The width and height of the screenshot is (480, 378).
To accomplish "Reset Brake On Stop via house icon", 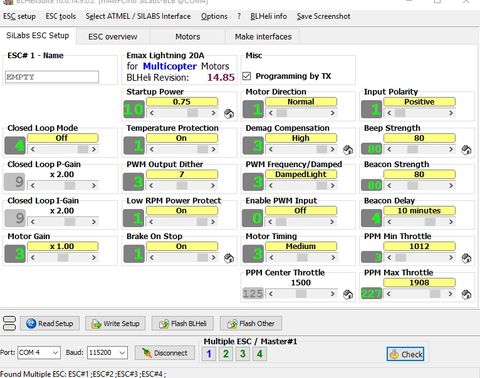I will 229,258.
